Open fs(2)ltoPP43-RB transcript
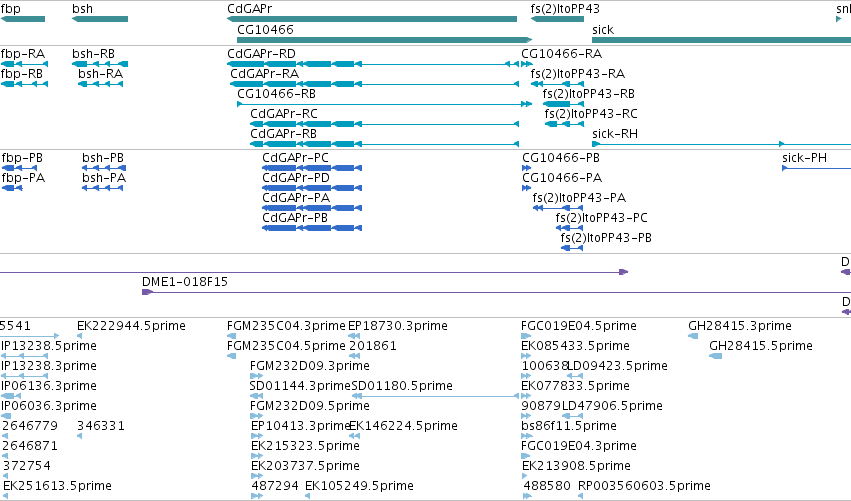Image resolution: width=851 pixels, height=501 pixels. pyautogui.click(x=589, y=94)
